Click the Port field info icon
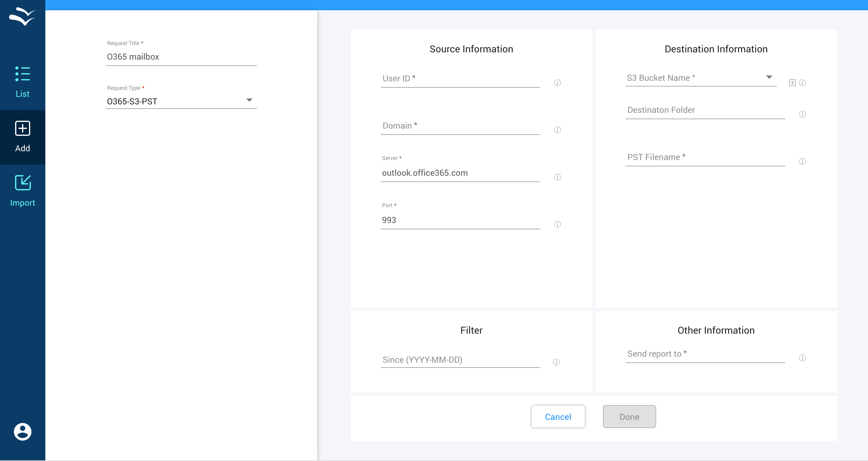This screenshot has width=868, height=461. pyautogui.click(x=557, y=224)
